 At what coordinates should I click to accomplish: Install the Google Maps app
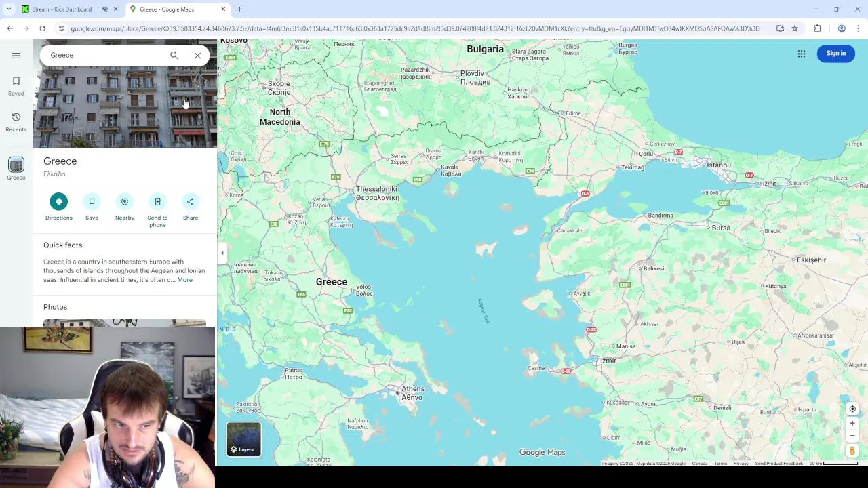[780, 28]
